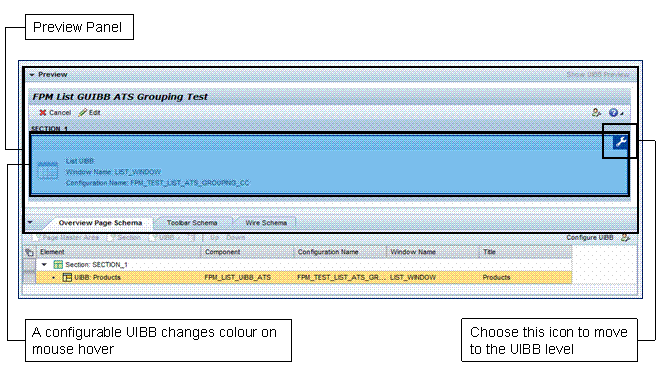Click the List UIBB label in preview
The width and height of the screenshot is (662, 374).
point(80,161)
